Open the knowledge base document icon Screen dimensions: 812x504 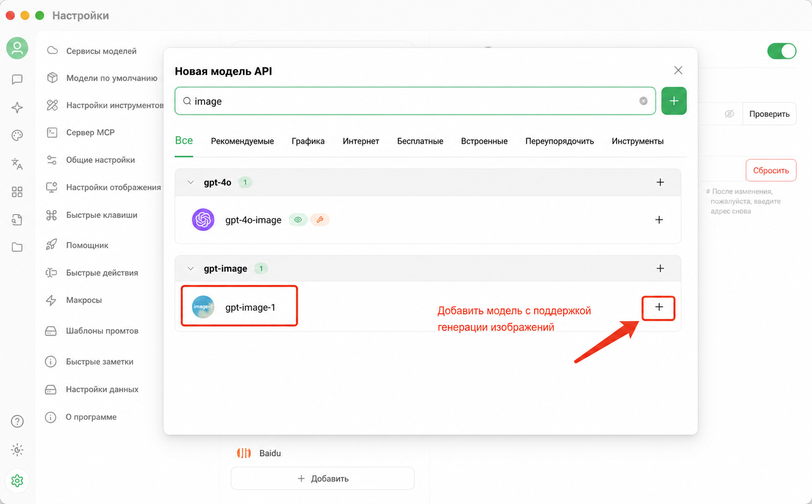17,220
